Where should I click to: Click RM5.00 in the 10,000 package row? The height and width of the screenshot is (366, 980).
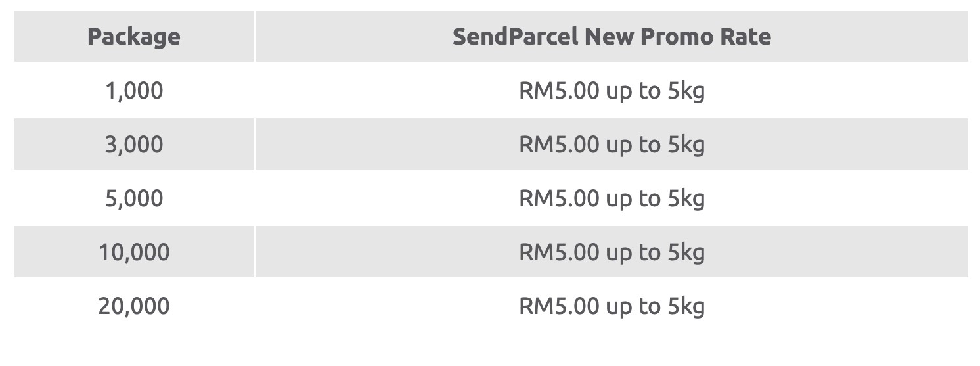tap(559, 252)
